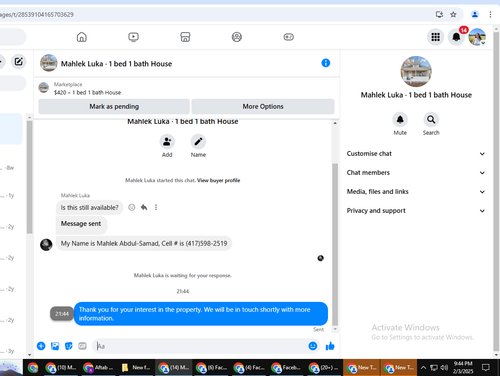
Task: Choose a GIF icon in composer
Action: coord(82,346)
